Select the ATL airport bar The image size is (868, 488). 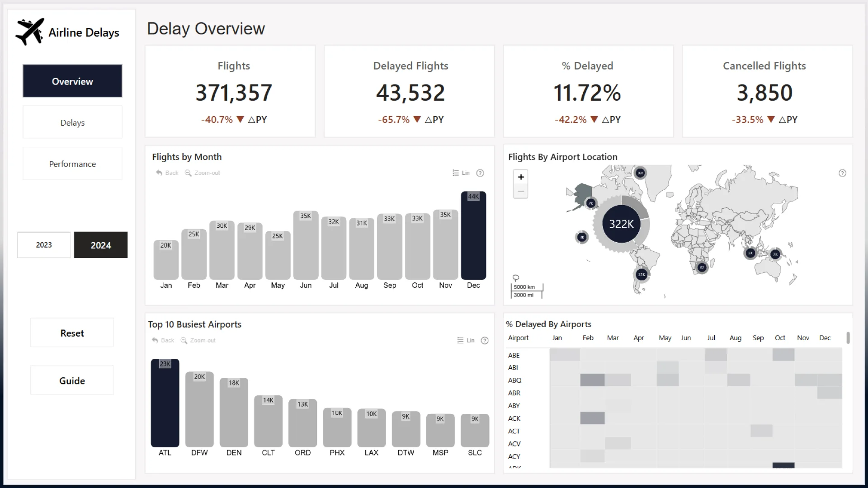[165, 403]
